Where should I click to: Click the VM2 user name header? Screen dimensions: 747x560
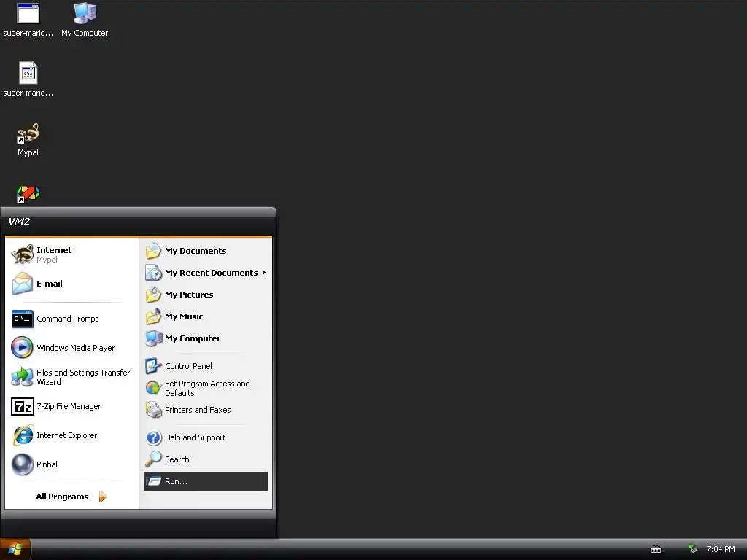click(x=20, y=222)
